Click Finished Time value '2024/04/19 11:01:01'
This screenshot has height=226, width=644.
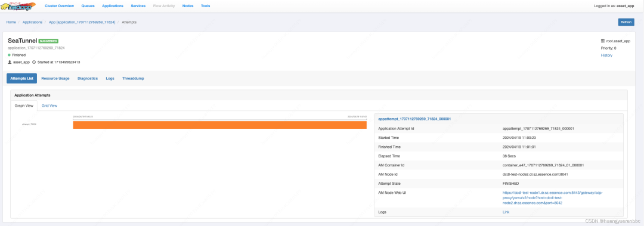coord(519,147)
